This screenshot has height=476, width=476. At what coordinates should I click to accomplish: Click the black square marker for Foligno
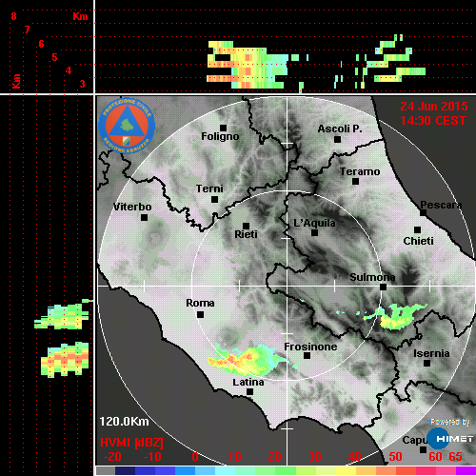coord(223,128)
